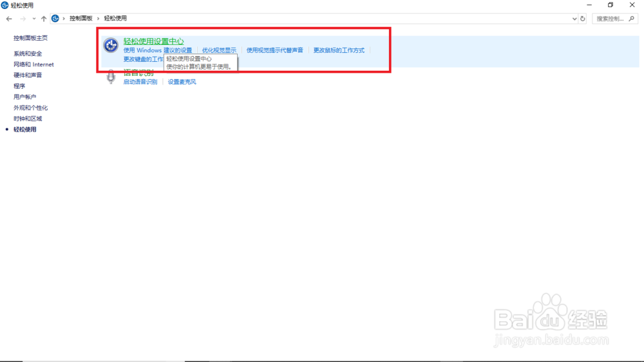Click 更改键盘的工作方式 link
Viewport: 644px width, 362px height.
pyautogui.click(x=144, y=59)
